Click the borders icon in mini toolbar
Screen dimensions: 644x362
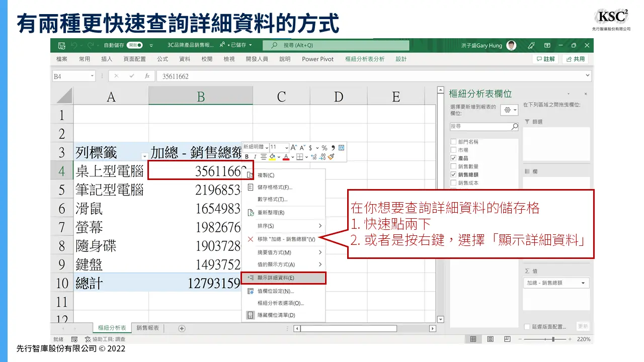coord(299,157)
